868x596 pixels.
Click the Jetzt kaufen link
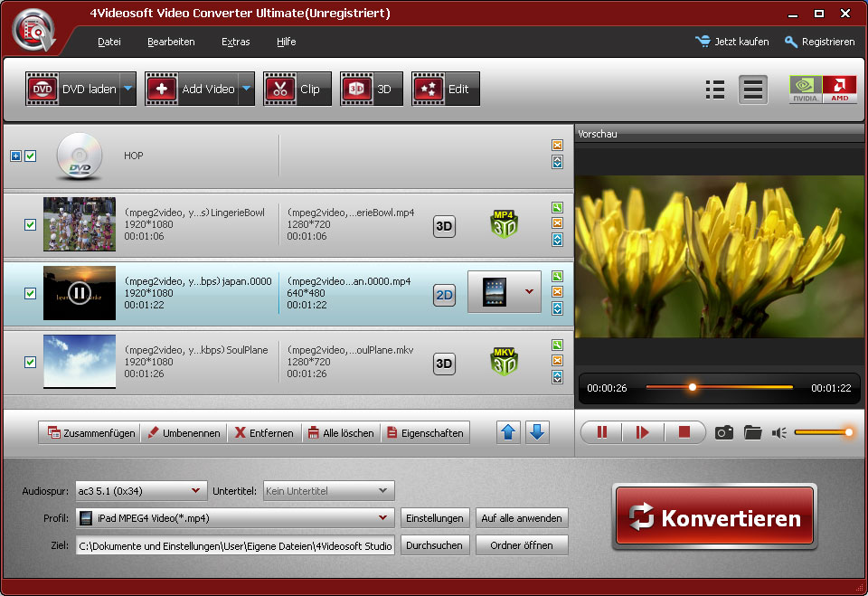pos(731,42)
